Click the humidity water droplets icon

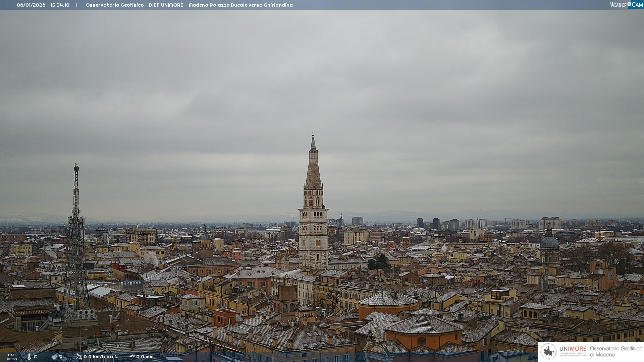click(x=55, y=357)
